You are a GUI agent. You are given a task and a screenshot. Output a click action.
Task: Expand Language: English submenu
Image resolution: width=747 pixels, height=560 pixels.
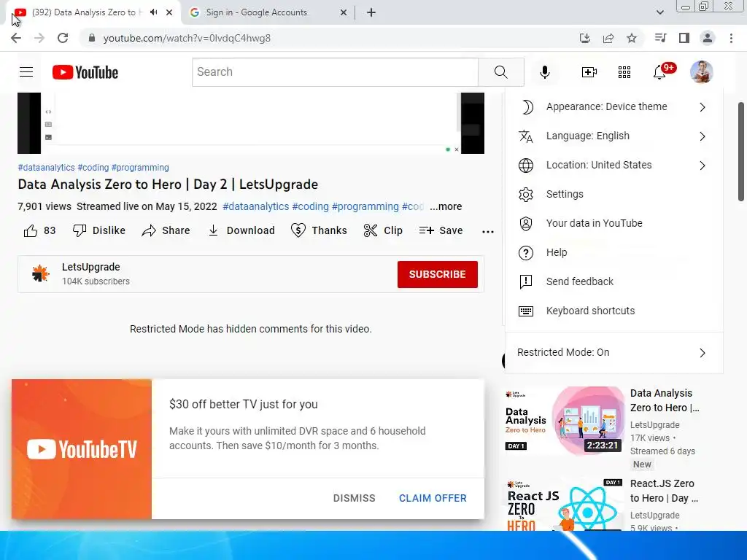(614, 136)
